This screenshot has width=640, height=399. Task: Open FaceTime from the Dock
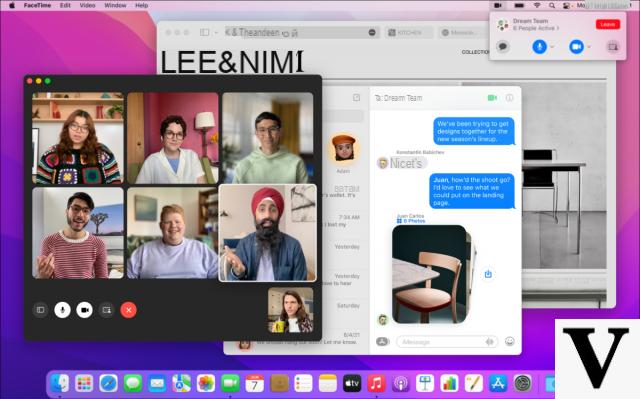point(230,383)
